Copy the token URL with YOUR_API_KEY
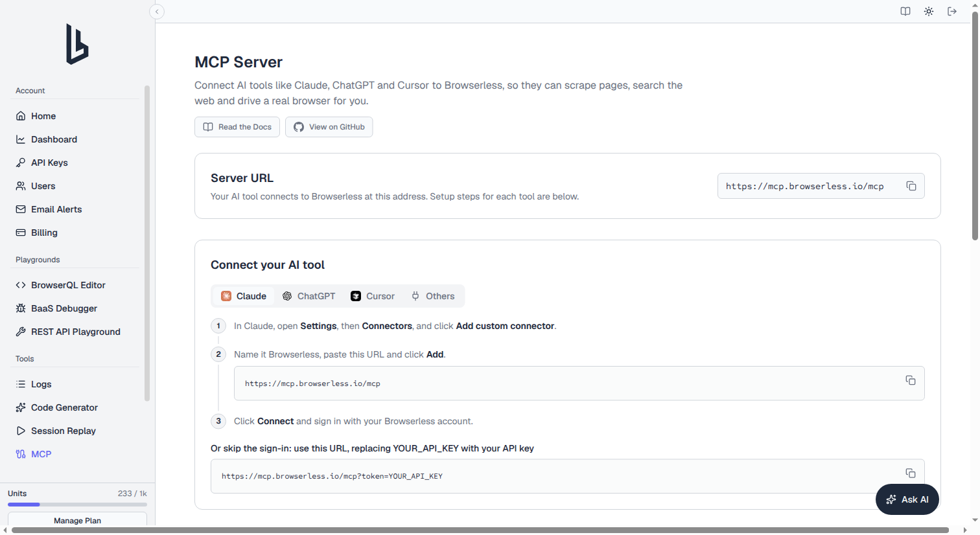Viewport: 980px width, 535px height. [x=911, y=473]
